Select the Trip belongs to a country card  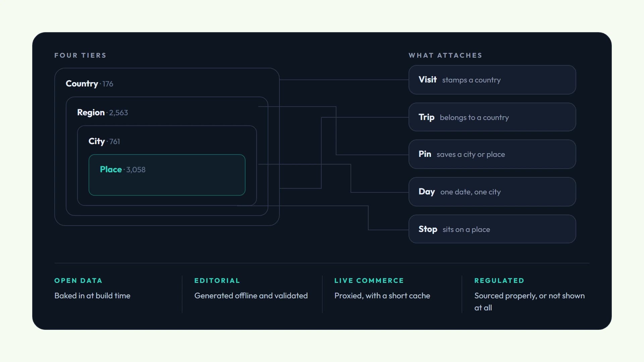492,117
